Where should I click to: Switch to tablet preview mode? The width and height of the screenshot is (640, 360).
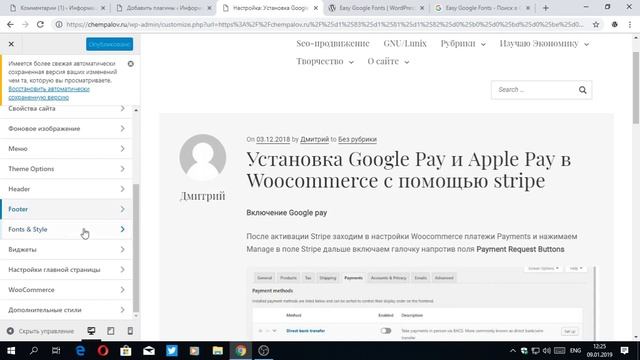click(x=111, y=331)
